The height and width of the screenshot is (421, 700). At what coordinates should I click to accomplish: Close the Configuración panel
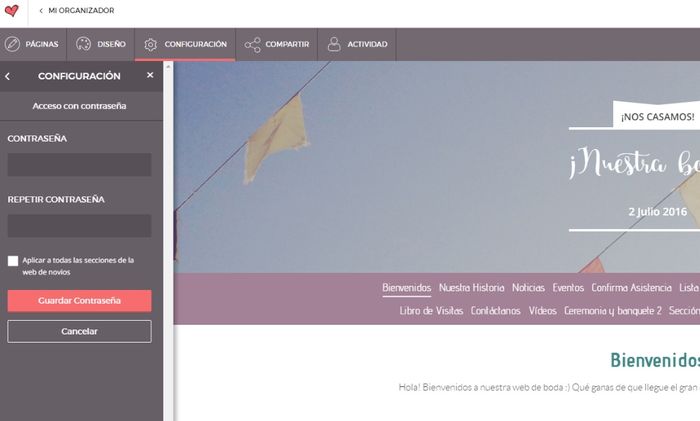pyautogui.click(x=150, y=75)
